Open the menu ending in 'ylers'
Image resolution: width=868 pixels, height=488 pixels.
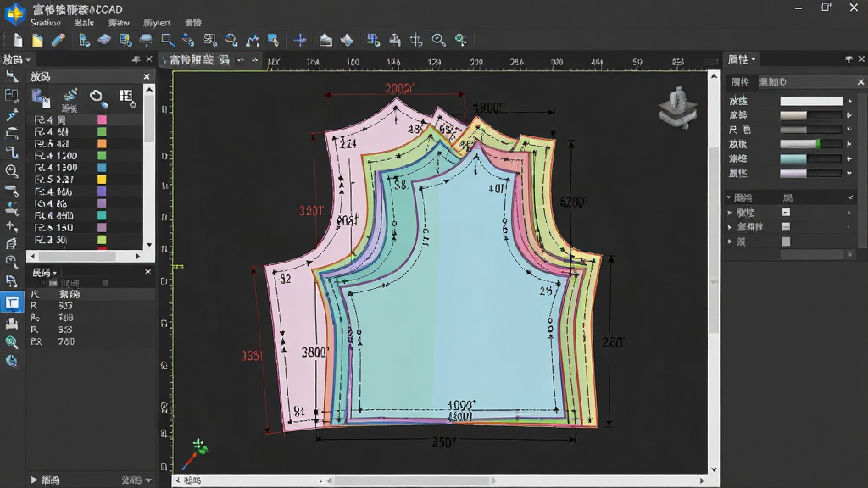click(157, 23)
